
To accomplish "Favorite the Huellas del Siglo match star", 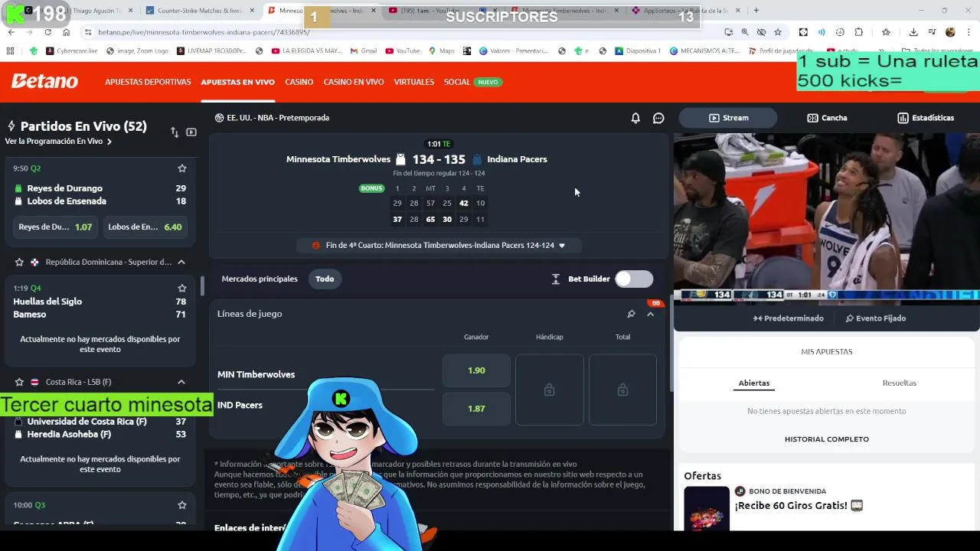I will 182,289.
